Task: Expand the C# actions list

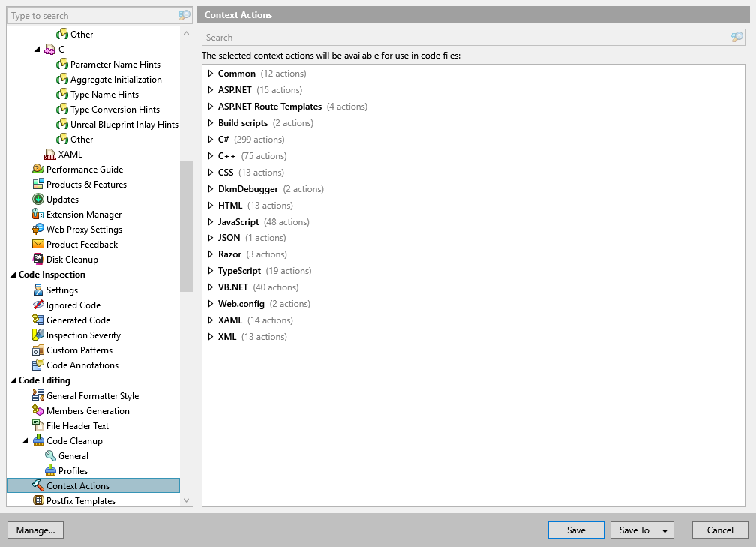Action: pyautogui.click(x=211, y=139)
